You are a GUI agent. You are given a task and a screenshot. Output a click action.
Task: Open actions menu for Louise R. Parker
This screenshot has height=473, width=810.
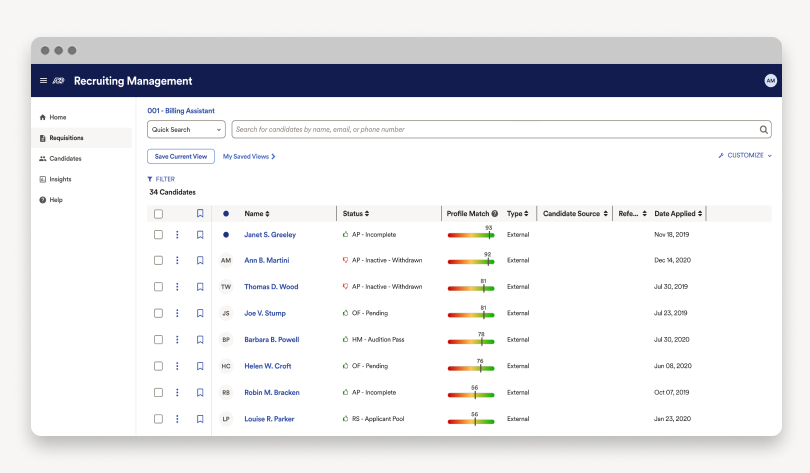click(x=177, y=419)
